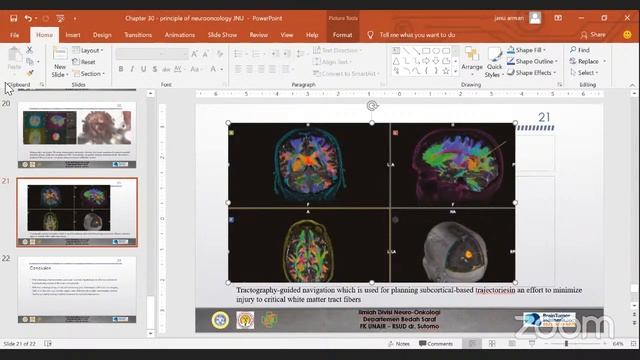Toggle text Shadow formatting
Screen dimensions: 640x360
point(155,69)
